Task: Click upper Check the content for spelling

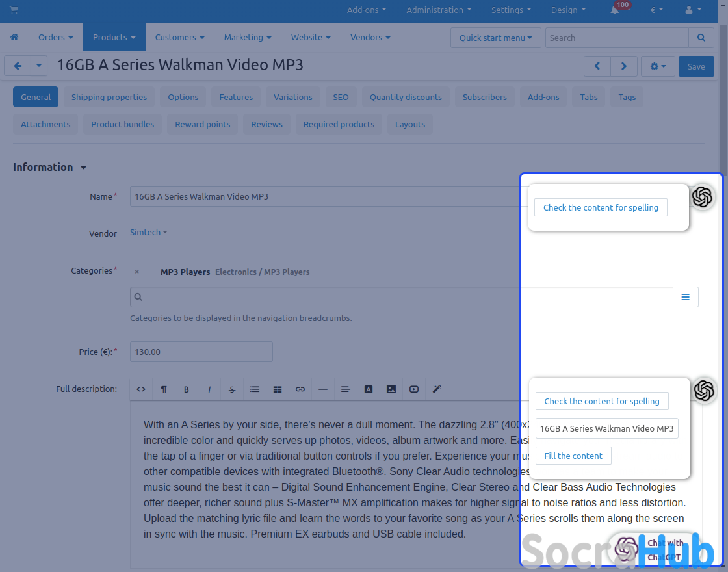Action: click(x=601, y=207)
